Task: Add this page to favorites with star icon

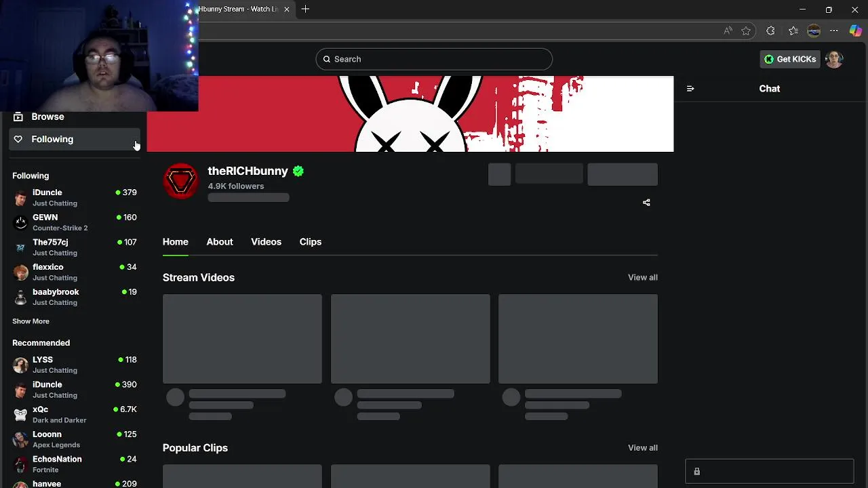Action: click(x=746, y=30)
